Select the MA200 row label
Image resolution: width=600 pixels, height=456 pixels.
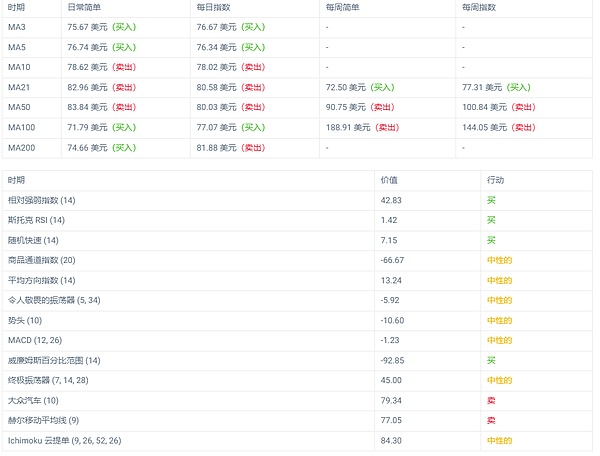point(21,148)
